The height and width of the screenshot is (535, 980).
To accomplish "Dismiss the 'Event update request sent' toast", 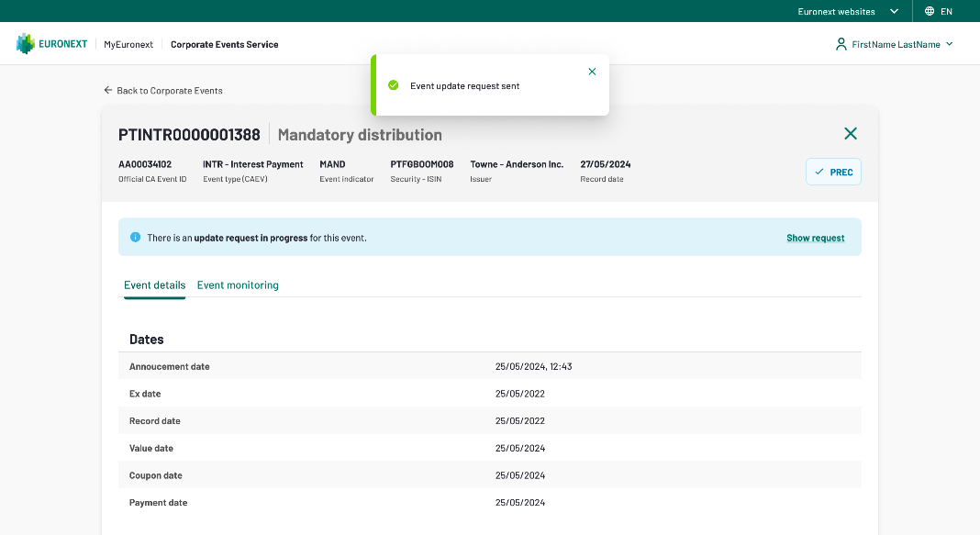I will click(x=592, y=72).
